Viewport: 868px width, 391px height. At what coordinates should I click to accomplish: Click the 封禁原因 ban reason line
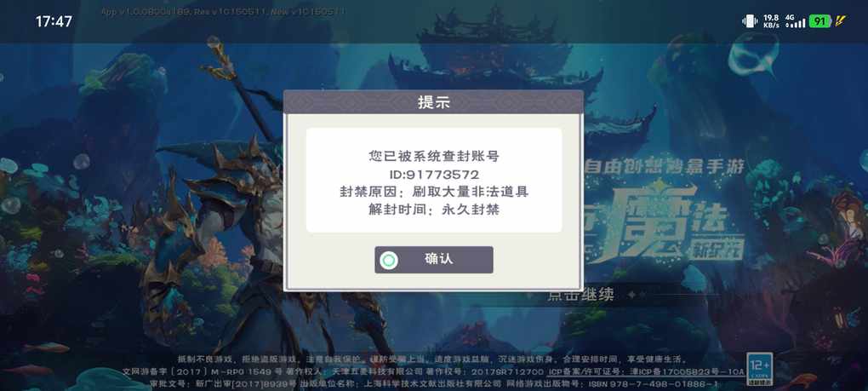tap(434, 193)
